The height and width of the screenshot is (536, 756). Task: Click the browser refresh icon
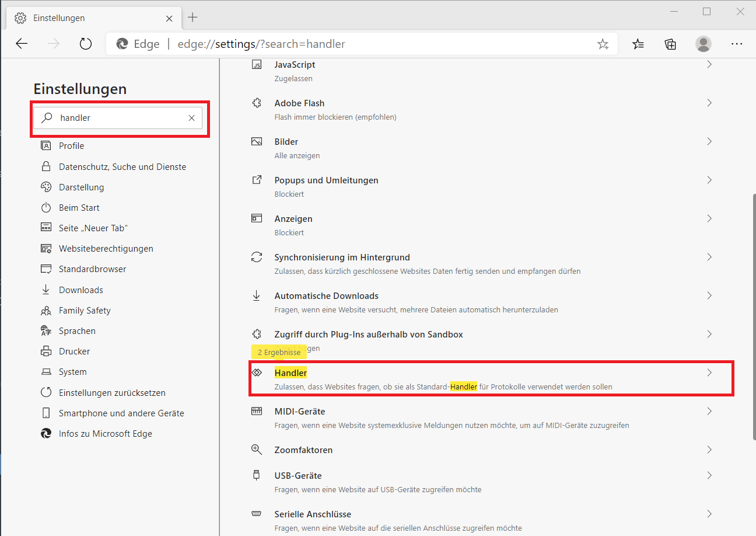click(86, 44)
